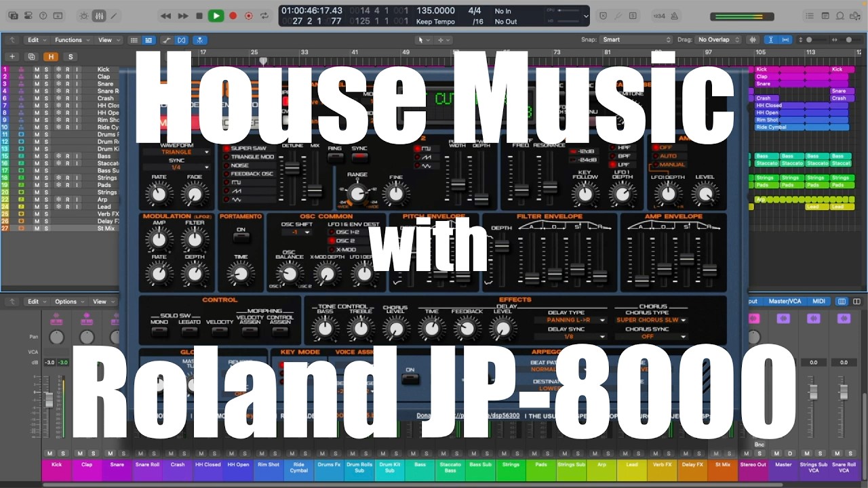Open the Drag No Overlap dropdown

pyautogui.click(x=719, y=40)
